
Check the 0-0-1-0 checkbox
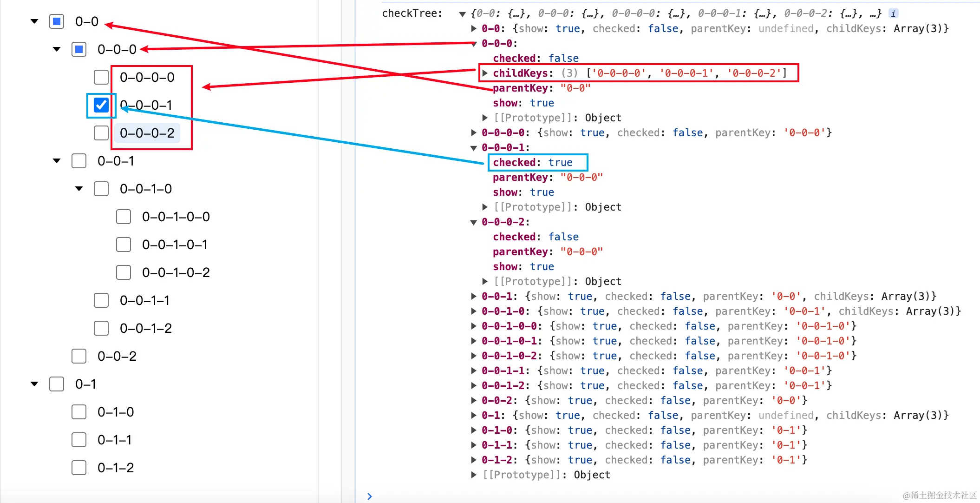coord(101,189)
